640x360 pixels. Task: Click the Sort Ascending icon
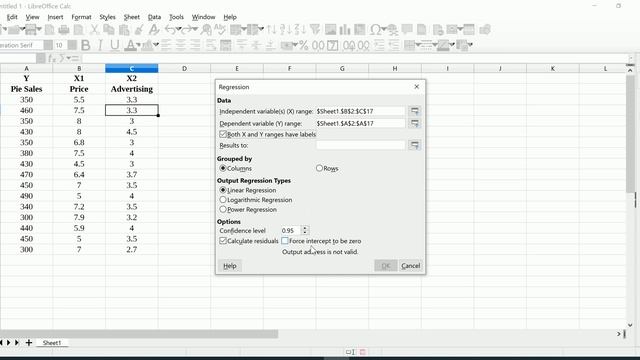click(x=286, y=29)
